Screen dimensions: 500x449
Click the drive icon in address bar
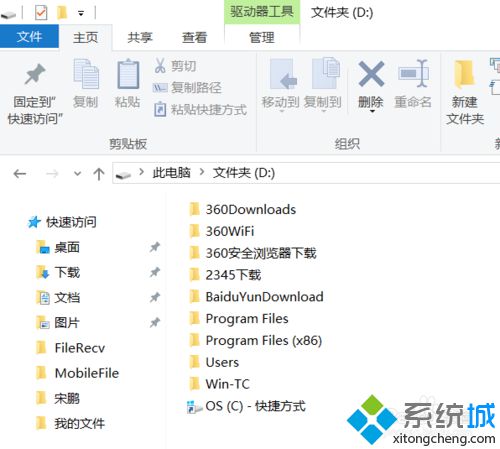point(123,174)
